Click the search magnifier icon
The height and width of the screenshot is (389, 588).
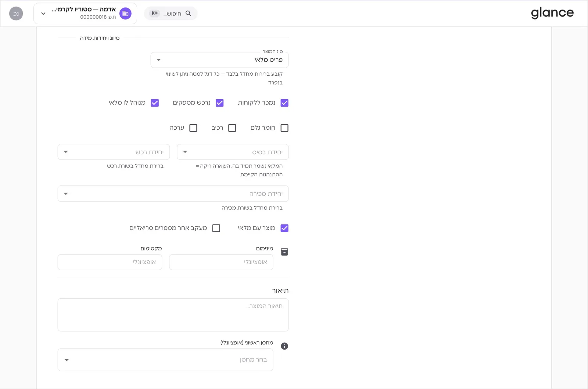pos(188,14)
